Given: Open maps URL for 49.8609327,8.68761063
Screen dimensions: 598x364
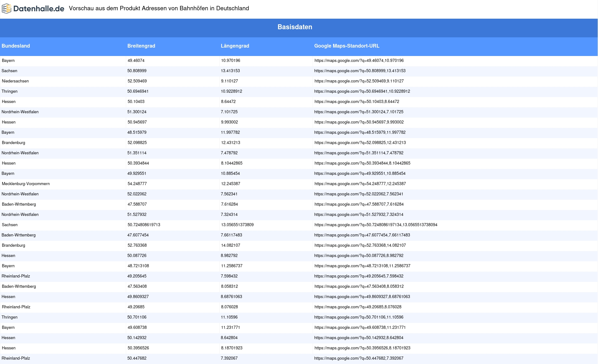Looking at the screenshot, I should pyautogui.click(x=362, y=297).
